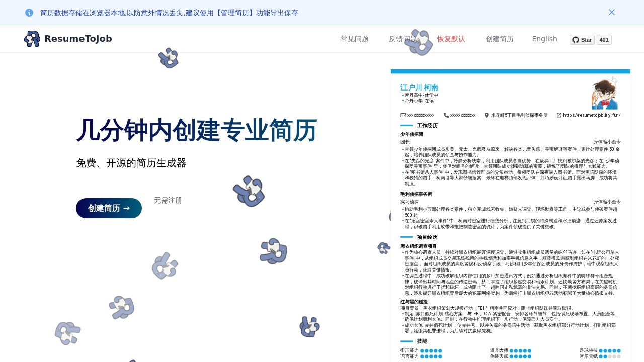The image size is (644, 362).
Task: Click 创建简历 in the top navigation
Action: [x=500, y=39]
